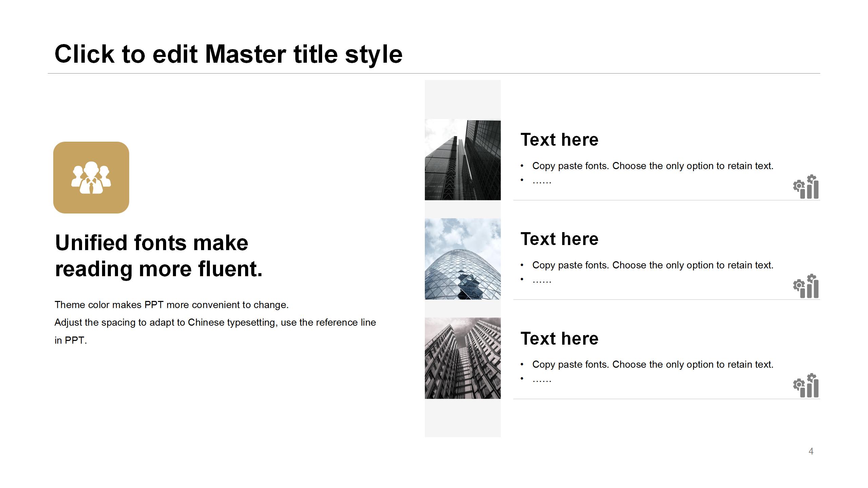Screen dimensions: 868x488
Task: Click the gold team people icon
Action: [x=91, y=178]
